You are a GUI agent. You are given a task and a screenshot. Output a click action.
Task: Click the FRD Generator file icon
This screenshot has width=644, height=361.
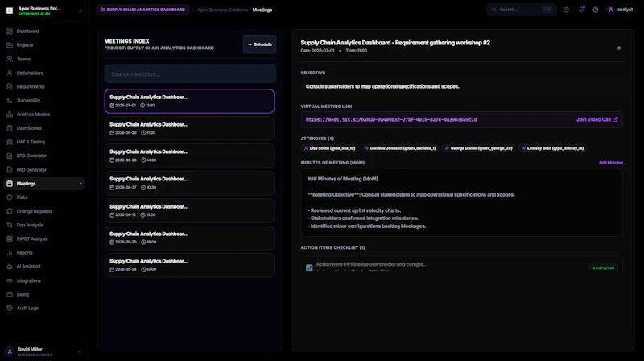(10, 169)
